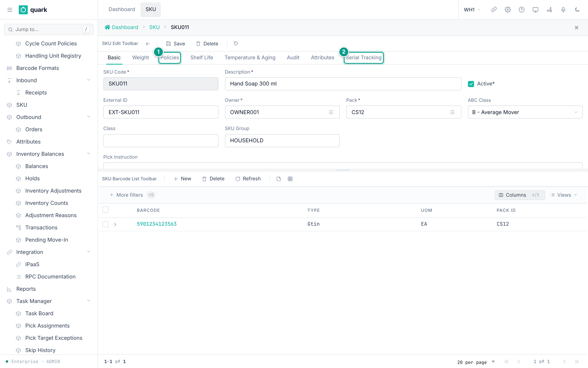The image size is (588, 368).
Task: Open the help question mark icon
Action: (521, 10)
